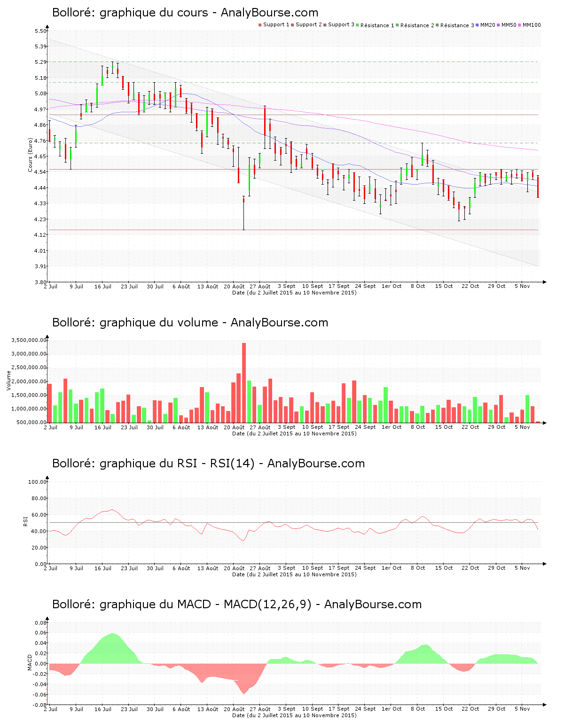Click the 'Volume' vertical axis label
This screenshot has width=564, height=728.
pos(8,380)
